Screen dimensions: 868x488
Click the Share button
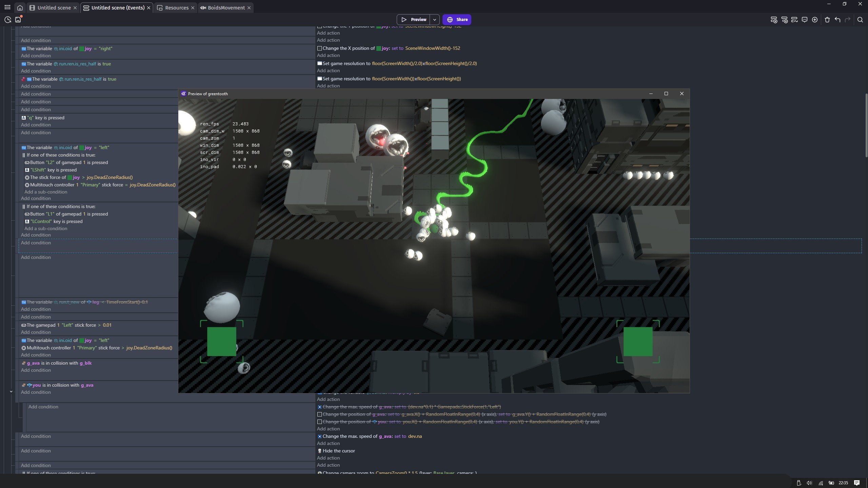click(x=457, y=20)
